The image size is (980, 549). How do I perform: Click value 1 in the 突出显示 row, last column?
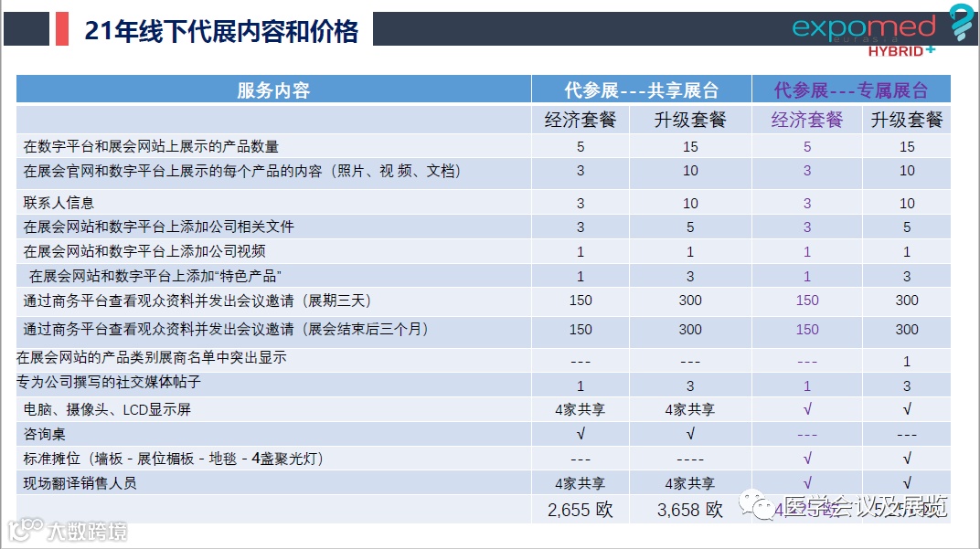[x=907, y=361]
